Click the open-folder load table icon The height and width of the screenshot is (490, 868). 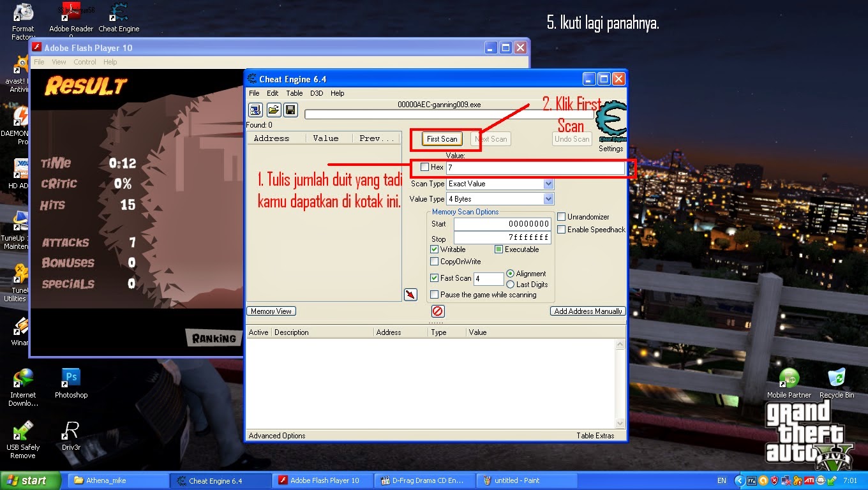273,110
